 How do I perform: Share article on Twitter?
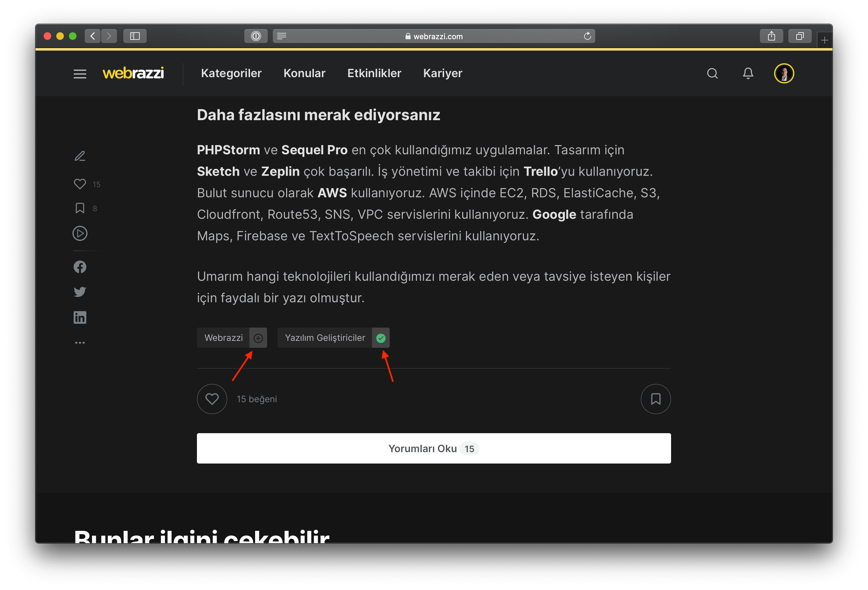click(x=80, y=292)
